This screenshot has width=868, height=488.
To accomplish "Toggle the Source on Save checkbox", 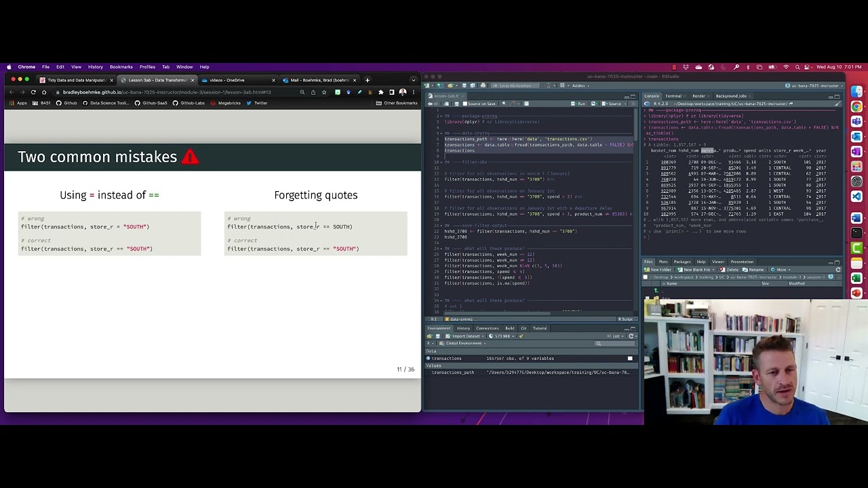I will (465, 104).
